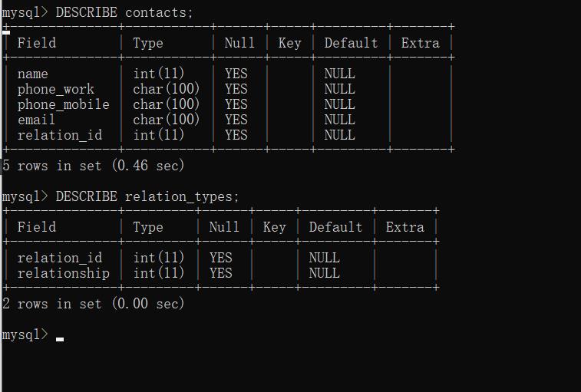The image size is (581, 392).
Task: Click the 'Extra' header in contacts table
Action: (x=420, y=43)
